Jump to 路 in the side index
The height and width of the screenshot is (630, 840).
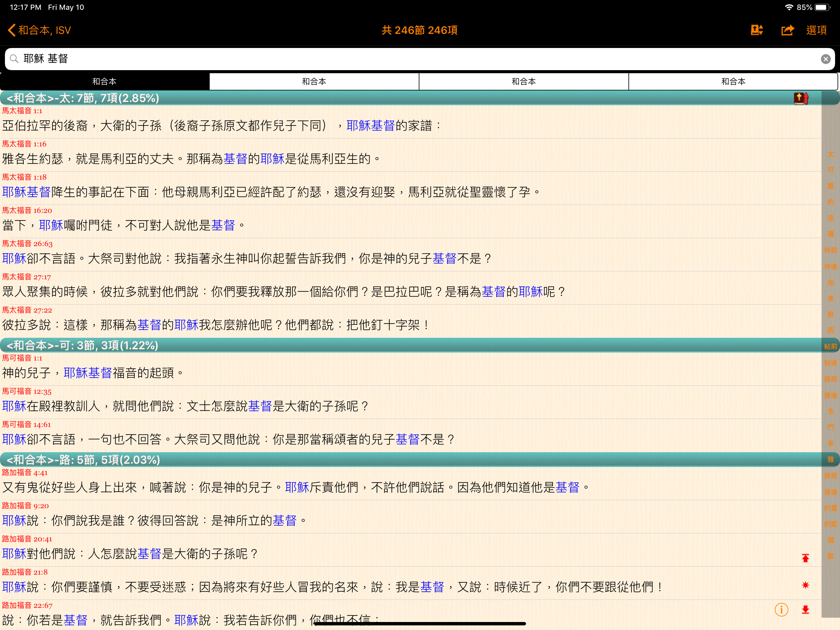830,186
